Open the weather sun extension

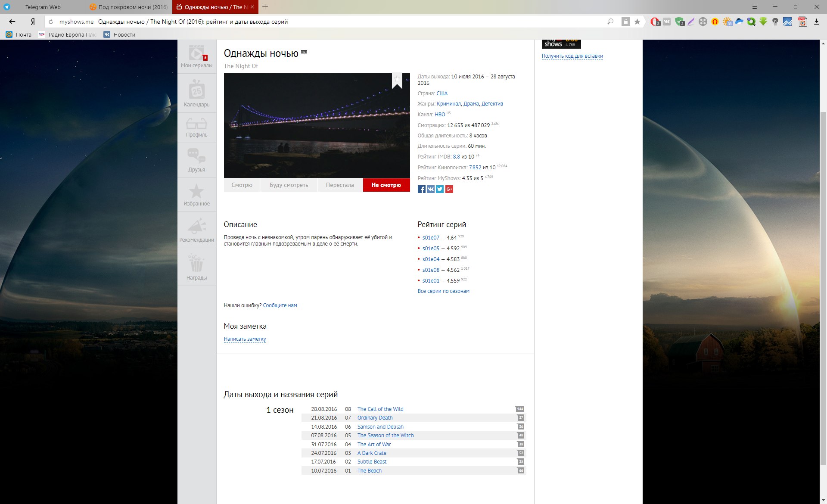pyautogui.click(x=728, y=22)
